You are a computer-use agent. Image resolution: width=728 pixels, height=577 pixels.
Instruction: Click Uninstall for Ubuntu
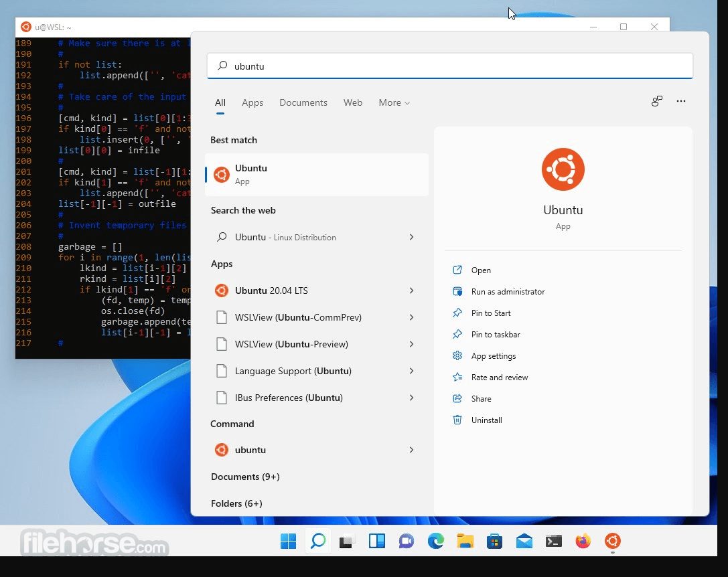click(487, 420)
